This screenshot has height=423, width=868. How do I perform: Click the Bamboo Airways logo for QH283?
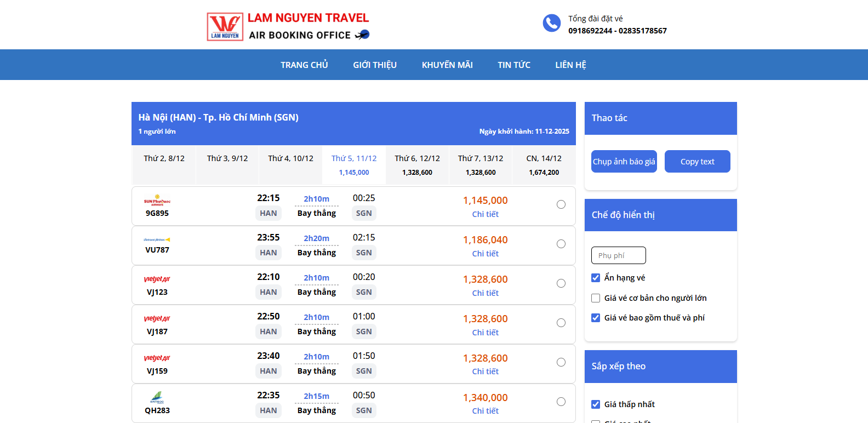point(157,397)
